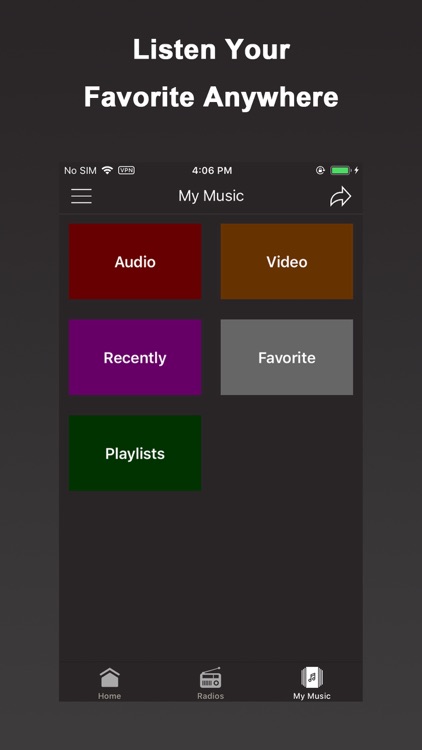The height and width of the screenshot is (750, 422).
Task: Switch to the Home tab label
Action: pos(110,696)
